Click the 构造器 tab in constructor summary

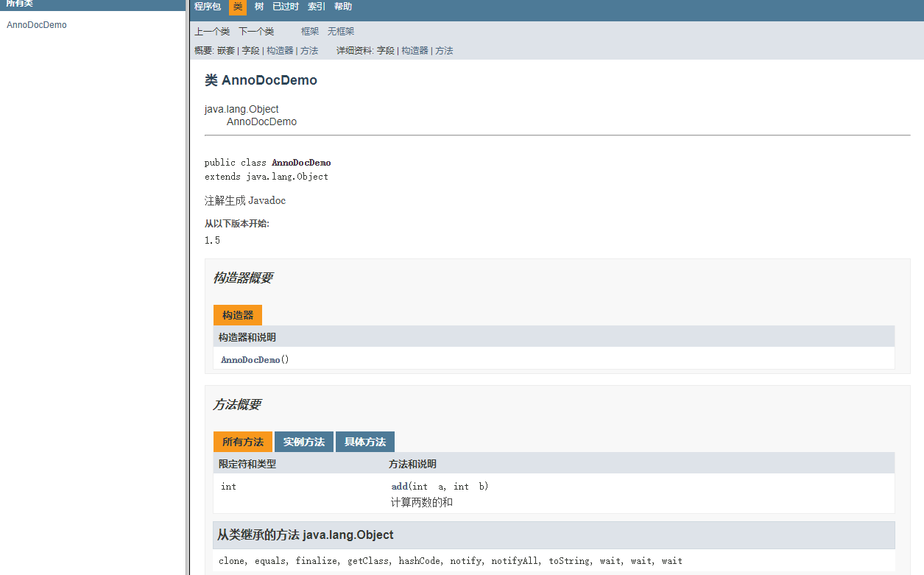pyautogui.click(x=238, y=315)
